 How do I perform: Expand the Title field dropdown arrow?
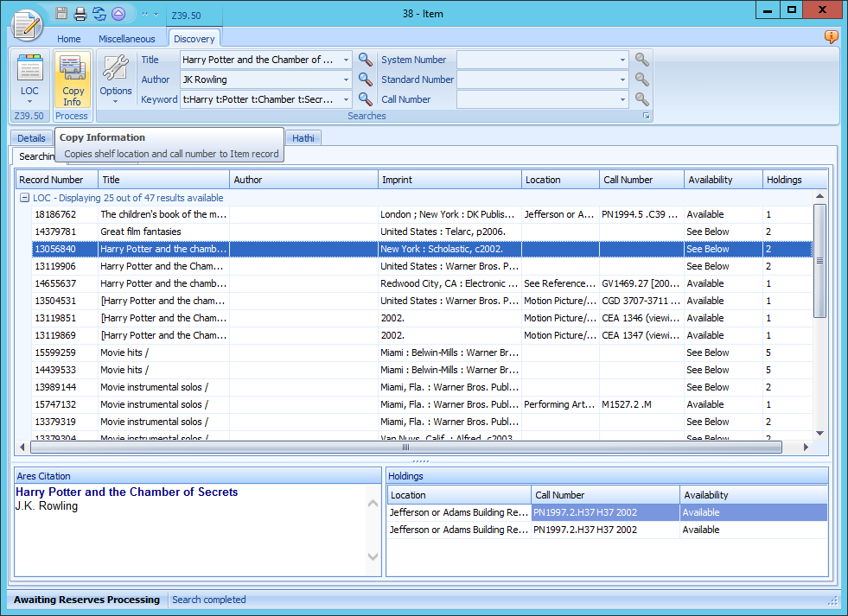coord(346,60)
